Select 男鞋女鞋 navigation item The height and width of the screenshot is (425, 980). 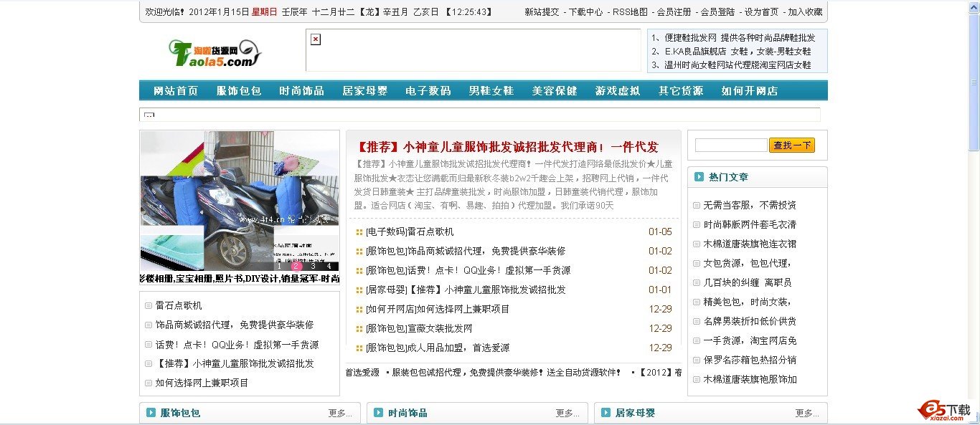491,91
